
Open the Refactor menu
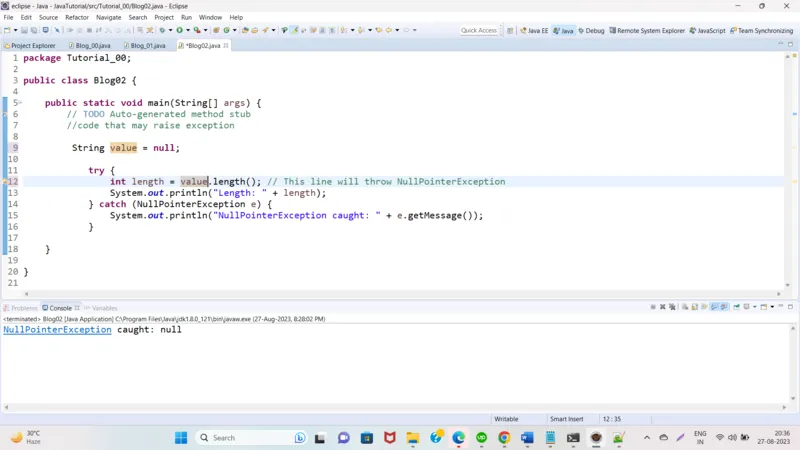[77, 17]
